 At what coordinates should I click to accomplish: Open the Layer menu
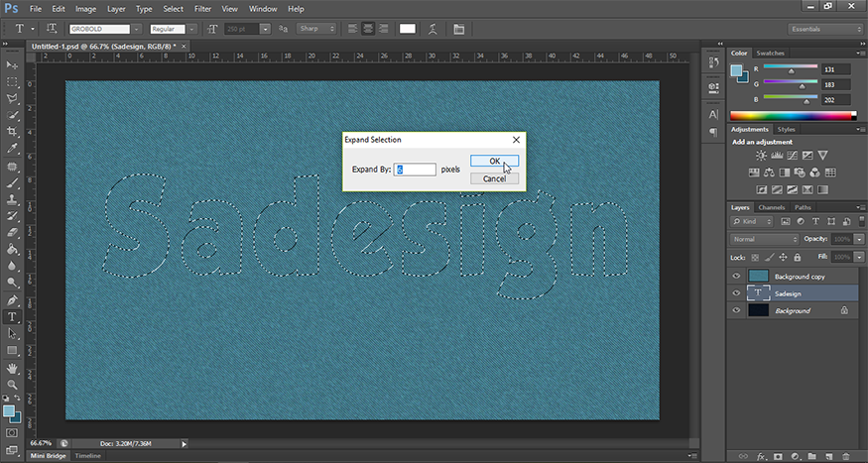coord(116,9)
